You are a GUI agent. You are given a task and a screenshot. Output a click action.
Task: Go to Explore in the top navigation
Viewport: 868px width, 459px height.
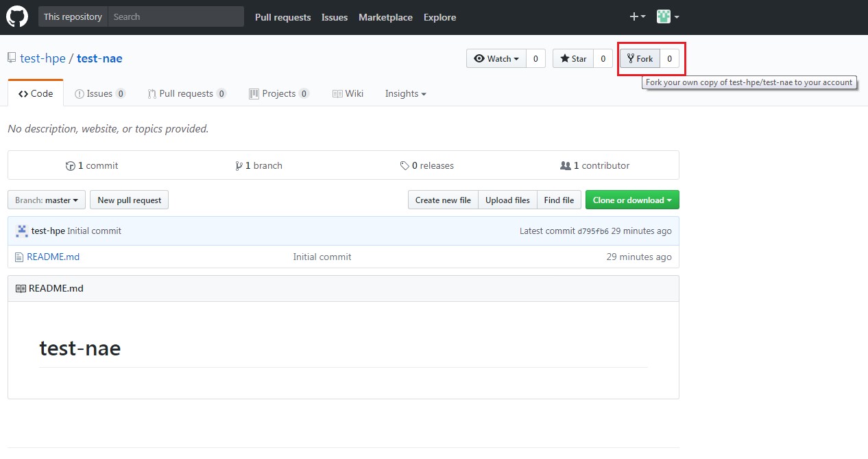pyautogui.click(x=439, y=17)
